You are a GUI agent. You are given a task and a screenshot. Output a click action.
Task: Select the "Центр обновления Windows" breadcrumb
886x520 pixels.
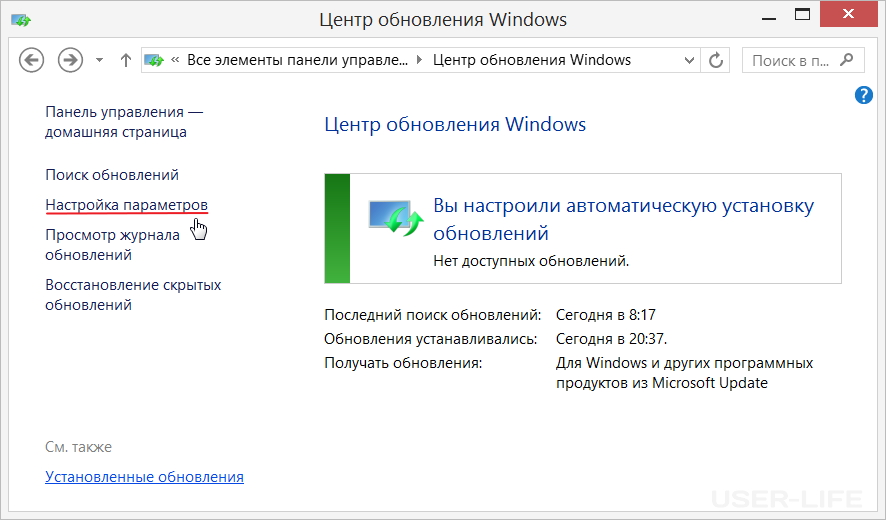(531, 60)
